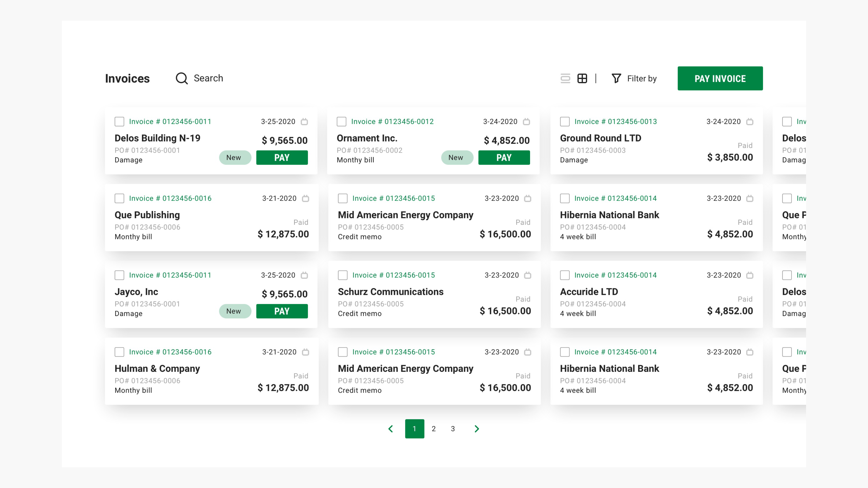Go to next page with right chevron
This screenshot has height=488, width=868.
pos(476,429)
